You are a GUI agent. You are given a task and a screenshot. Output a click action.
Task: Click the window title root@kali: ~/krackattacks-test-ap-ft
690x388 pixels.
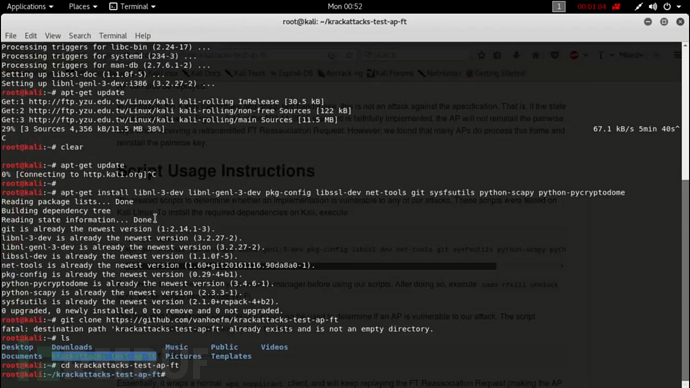[345, 22]
